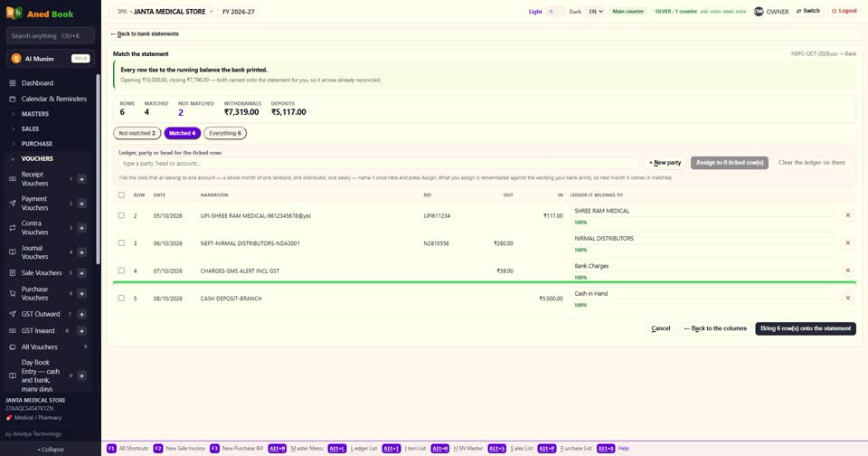Click the Cancel button
Screen dimensions: 868x456
[660, 328]
